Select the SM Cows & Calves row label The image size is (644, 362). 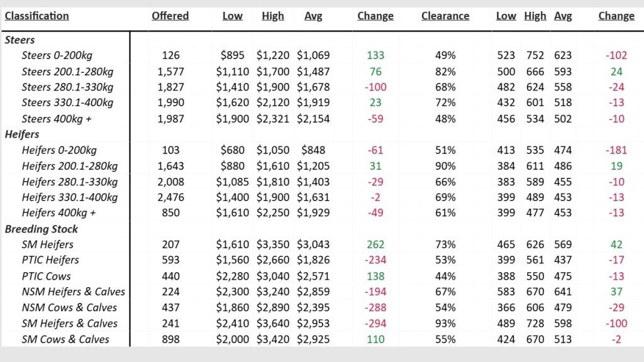(65, 339)
